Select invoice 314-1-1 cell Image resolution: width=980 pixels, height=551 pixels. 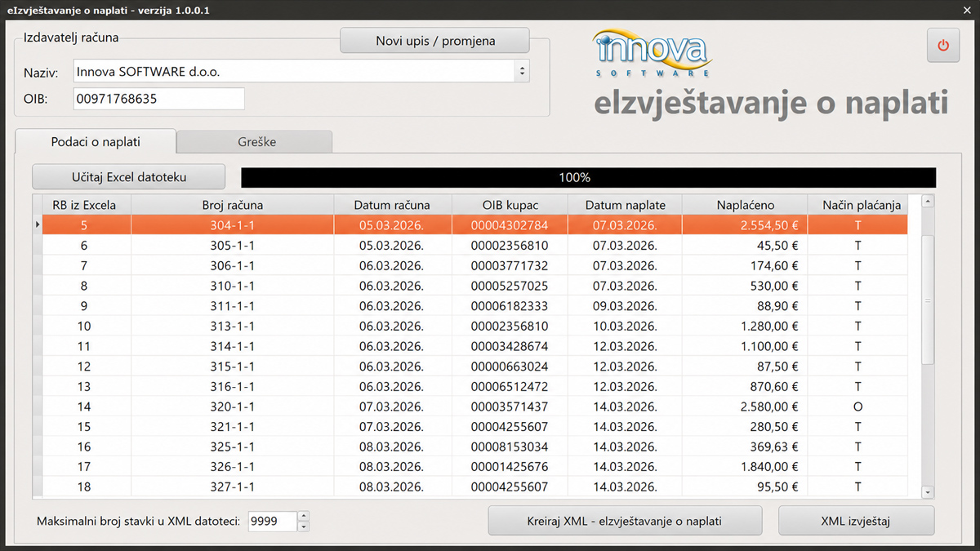233,346
